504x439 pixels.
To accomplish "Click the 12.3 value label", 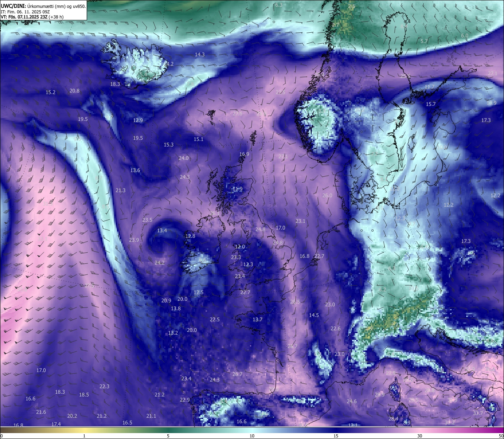I will pyautogui.click(x=248, y=264).
